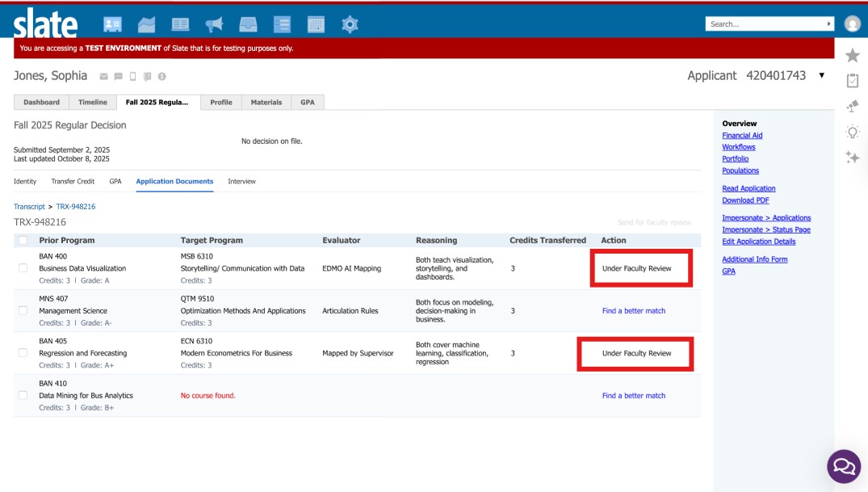Click the telescope icon in right sidebar
The width and height of the screenshot is (868, 492).
click(852, 106)
